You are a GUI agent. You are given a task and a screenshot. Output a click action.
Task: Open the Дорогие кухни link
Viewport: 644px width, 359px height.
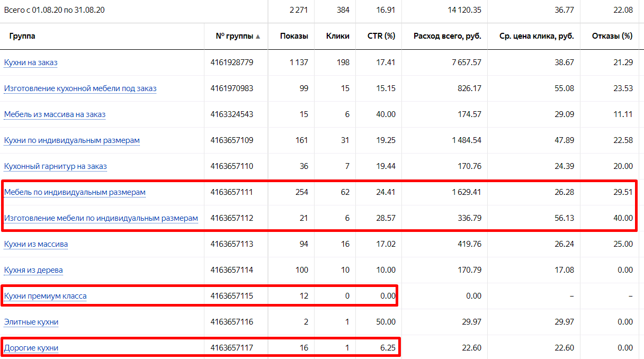(x=31, y=348)
